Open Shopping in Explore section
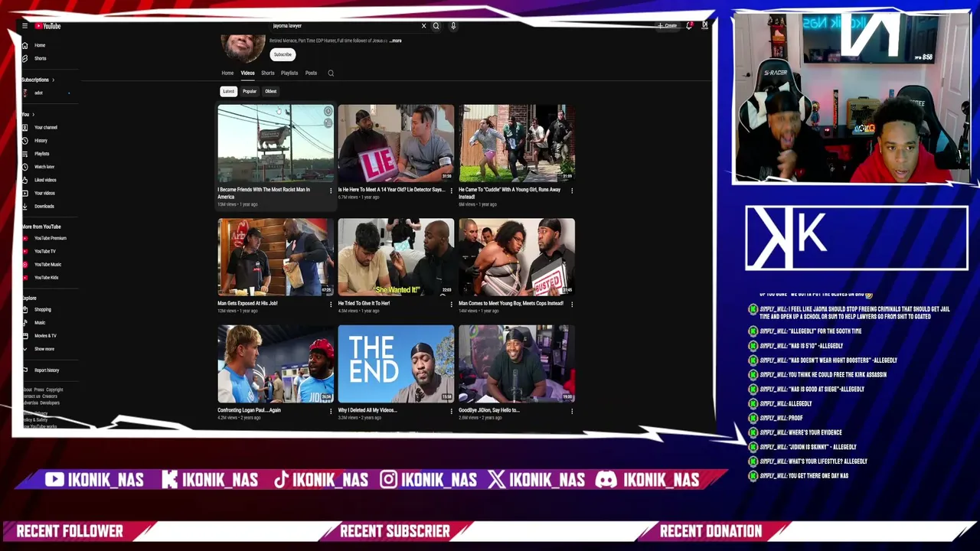The height and width of the screenshot is (551, 980). [x=42, y=309]
